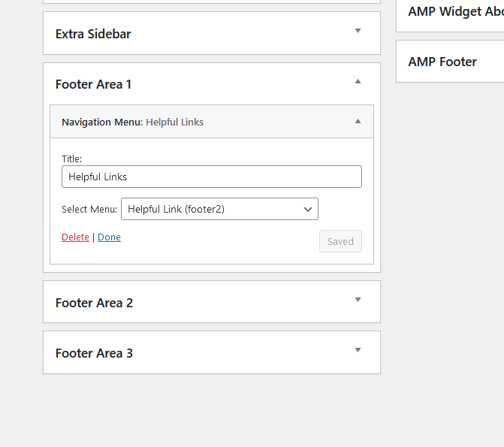Collapse the Navigation Menu widget with its arrow
The height and width of the screenshot is (447, 504).
358,121
